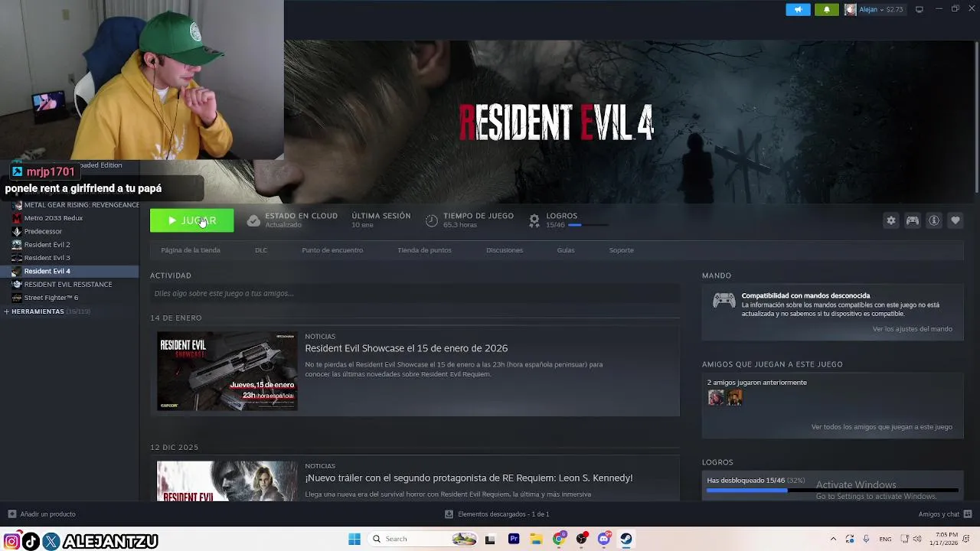This screenshot has width=980, height=551.
Task: Open the first friend avatar who played
Action: click(x=716, y=397)
